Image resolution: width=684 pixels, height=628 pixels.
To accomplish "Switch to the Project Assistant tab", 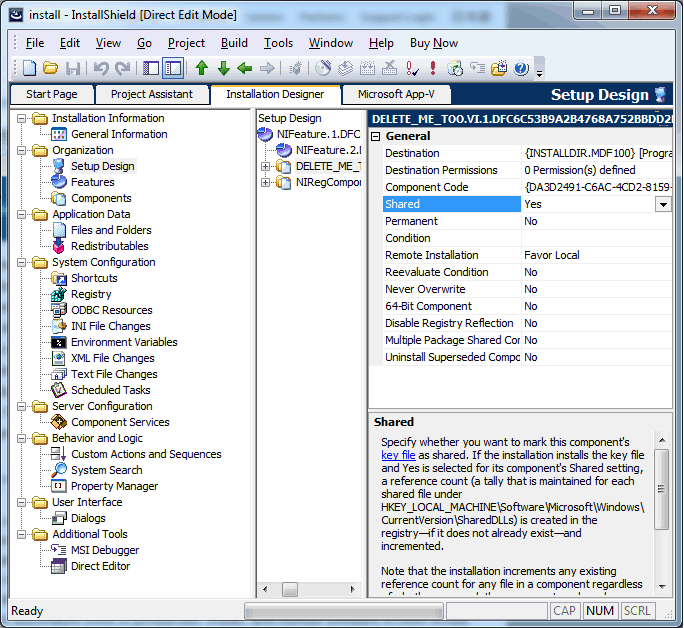I will [x=152, y=94].
